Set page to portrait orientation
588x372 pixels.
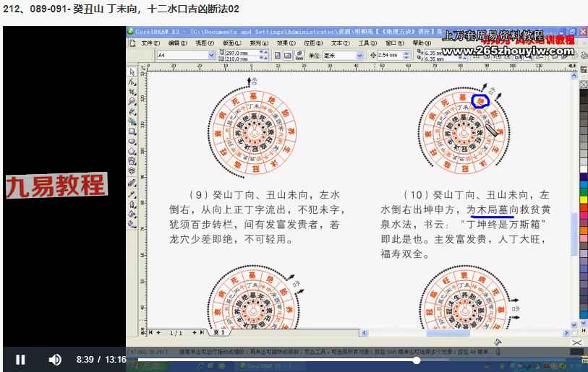278,56
